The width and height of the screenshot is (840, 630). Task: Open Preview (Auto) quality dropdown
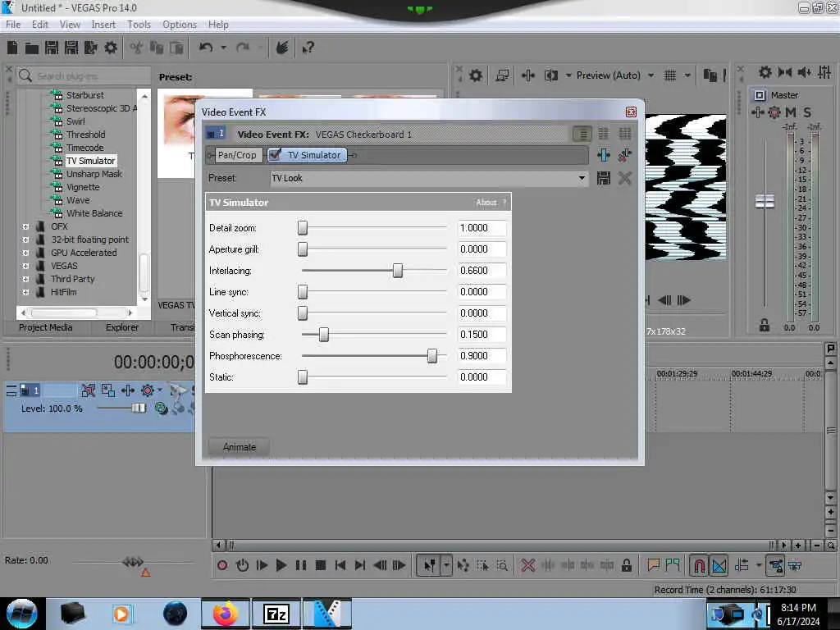point(651,75)
